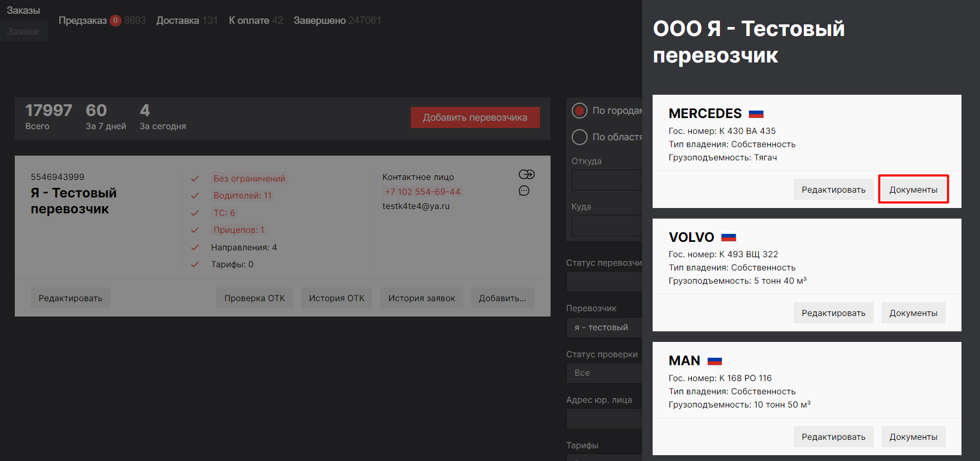Open the Статус перевозчика dropdown
This screenshot has height=461, width=980.
605,282
